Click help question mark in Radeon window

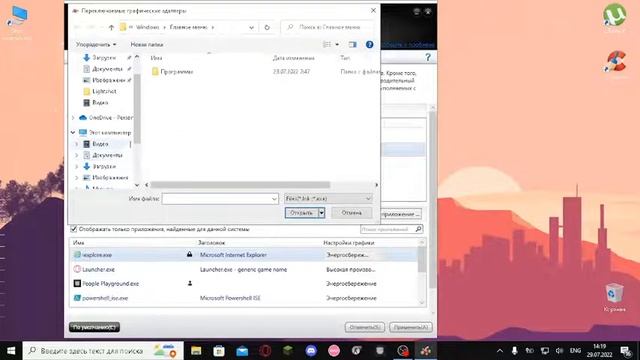pos(428,57)
